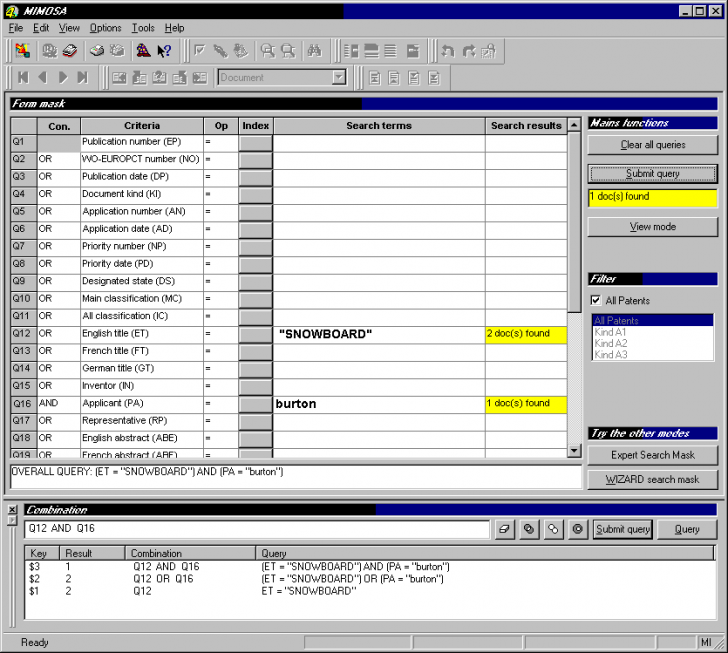Screen dimensions: 728x653
Task: Click the linked circles OR icon in Combination
Action: pos(553,529)
